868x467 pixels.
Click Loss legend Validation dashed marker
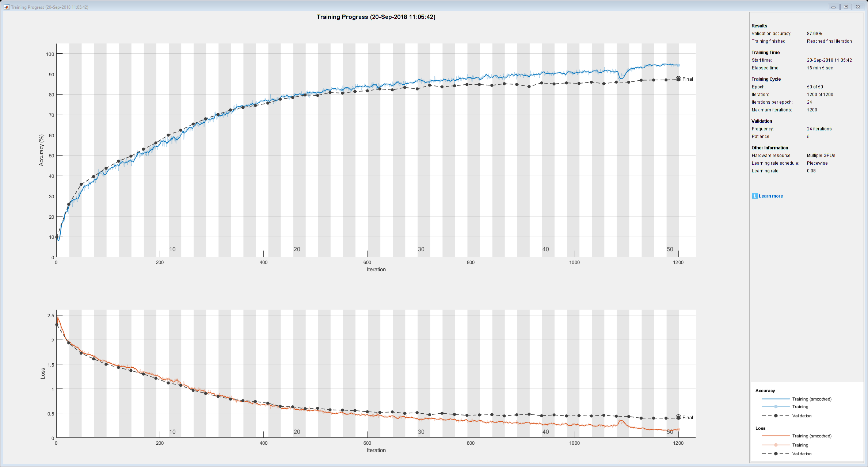(x=776, y=454)
